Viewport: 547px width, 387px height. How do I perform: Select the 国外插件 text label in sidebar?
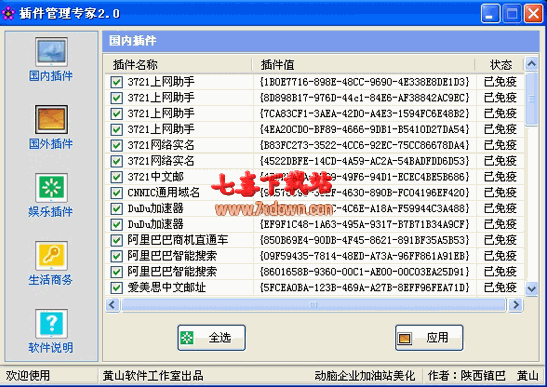[x=51, y=143]
